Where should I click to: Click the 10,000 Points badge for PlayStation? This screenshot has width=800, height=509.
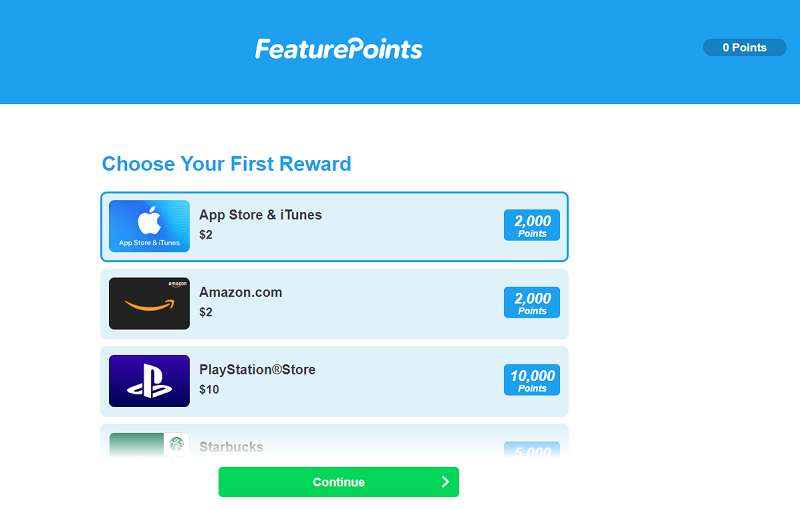click(x=532, y=381)
